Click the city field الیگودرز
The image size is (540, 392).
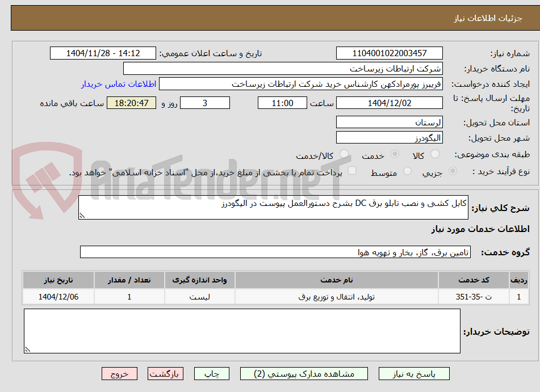coord(389,138)
